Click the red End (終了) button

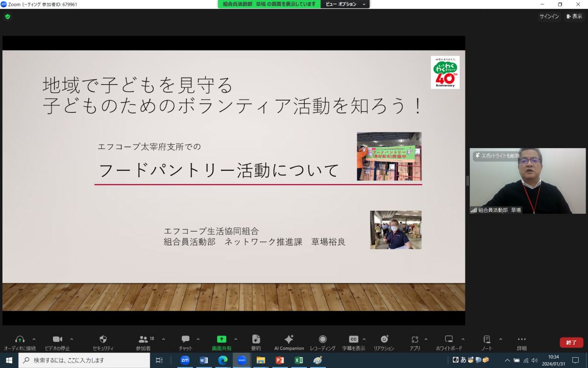[x=571, y=342]
